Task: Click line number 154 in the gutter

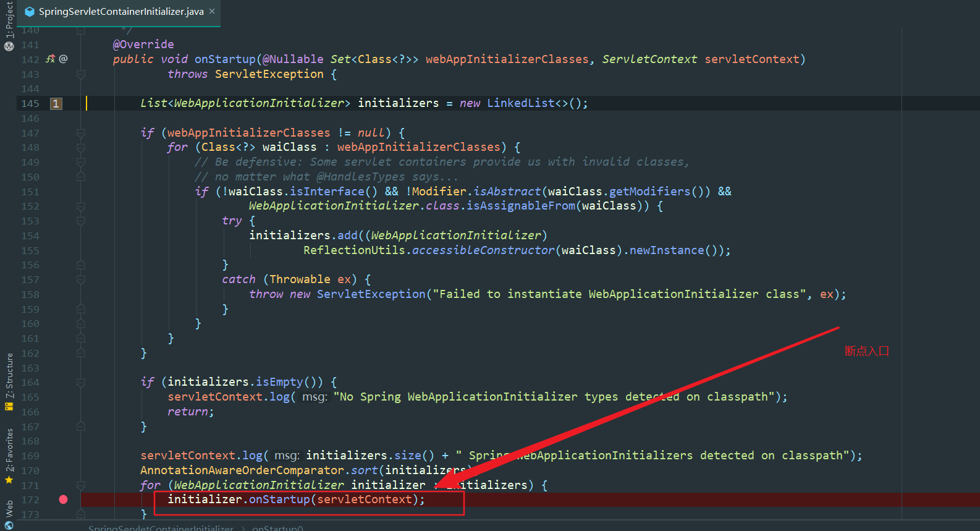Action: (30, 236)
